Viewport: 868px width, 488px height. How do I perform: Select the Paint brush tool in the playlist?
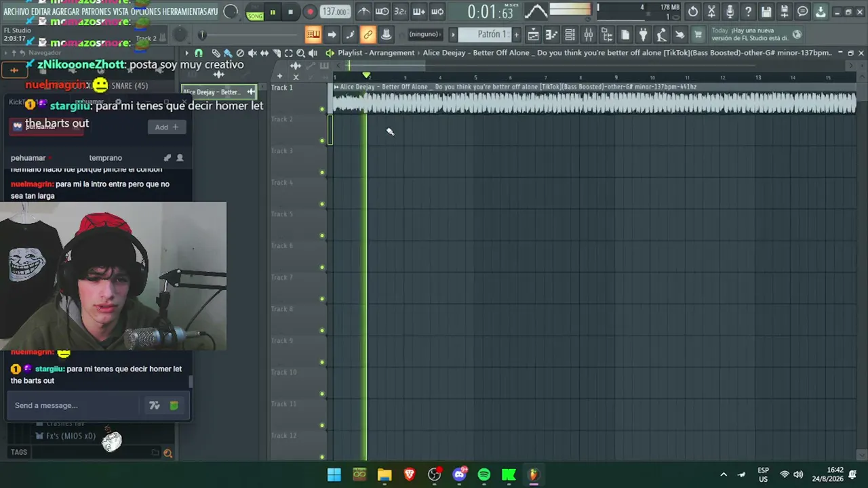click(x=228, y=53)
